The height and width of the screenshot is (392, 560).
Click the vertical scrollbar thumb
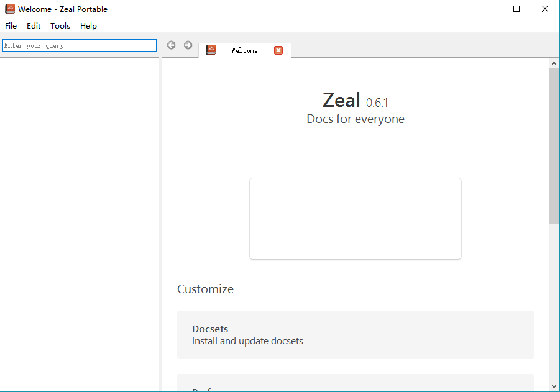(x=554, y=147)
